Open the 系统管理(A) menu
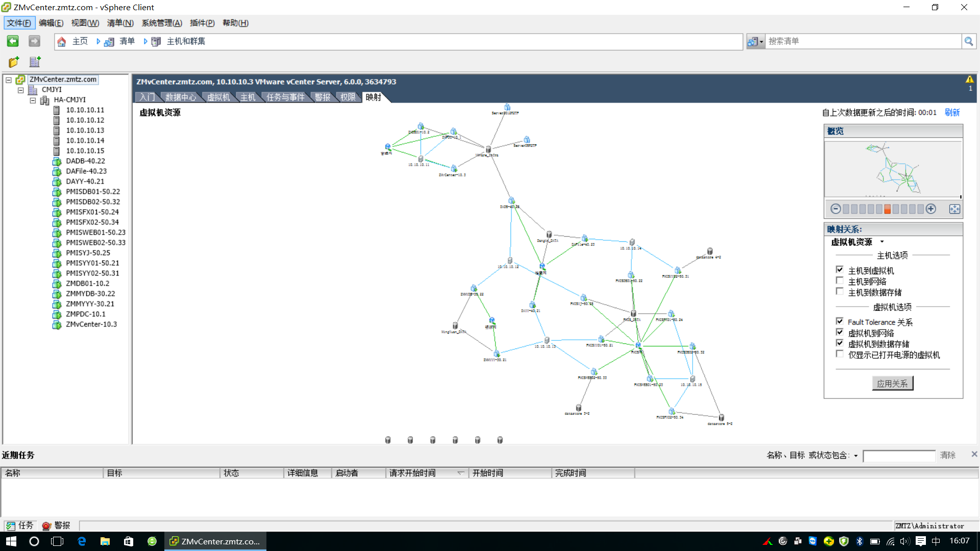 162,23
